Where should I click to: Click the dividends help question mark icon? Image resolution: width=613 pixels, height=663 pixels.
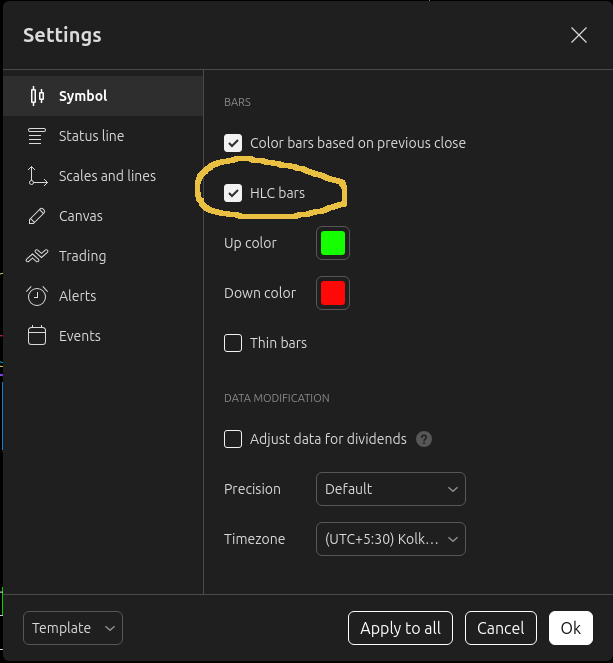[x=424, y=439]
